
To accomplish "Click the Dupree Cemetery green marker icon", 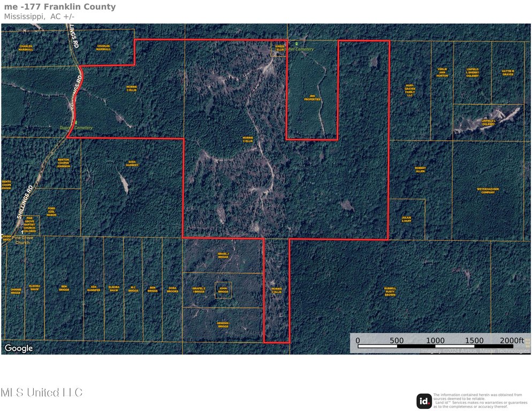I will coord(77,123).
